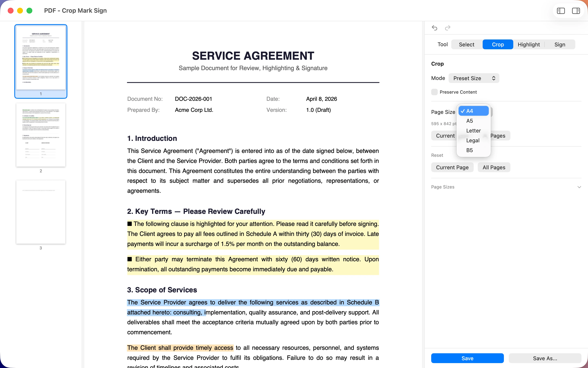Click the Acme Corp Ltd. text
The image size is (588, 368).
point(194,110)
